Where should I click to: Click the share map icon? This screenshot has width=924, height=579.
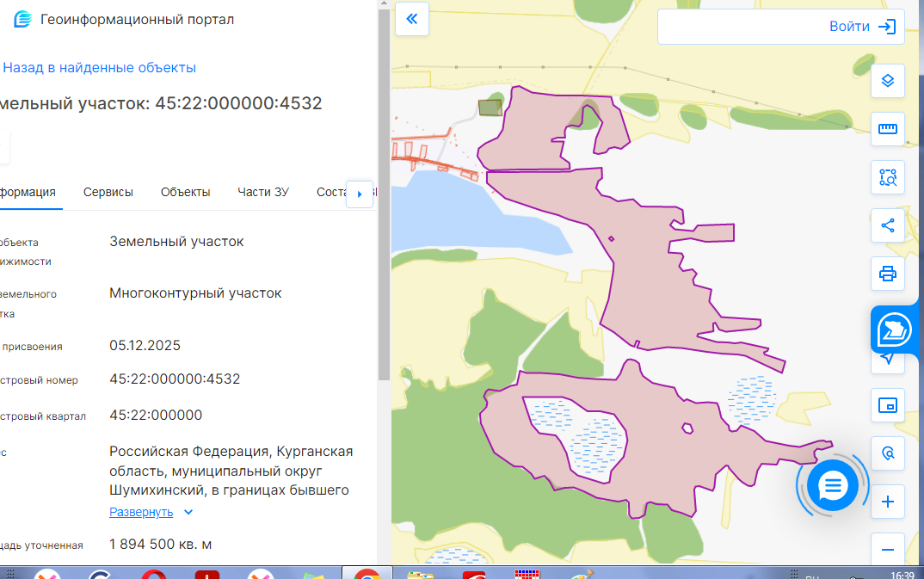[x=888, y=225]
